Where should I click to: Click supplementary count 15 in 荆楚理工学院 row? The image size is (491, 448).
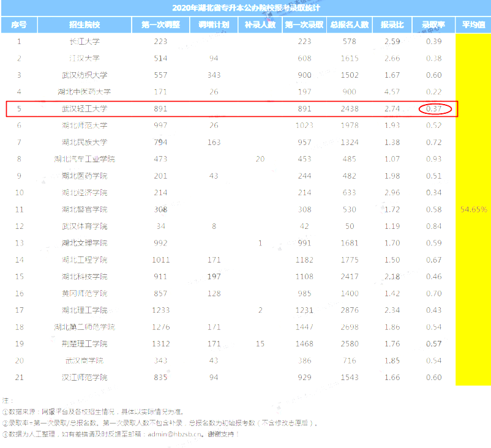(x=260, y=344)
